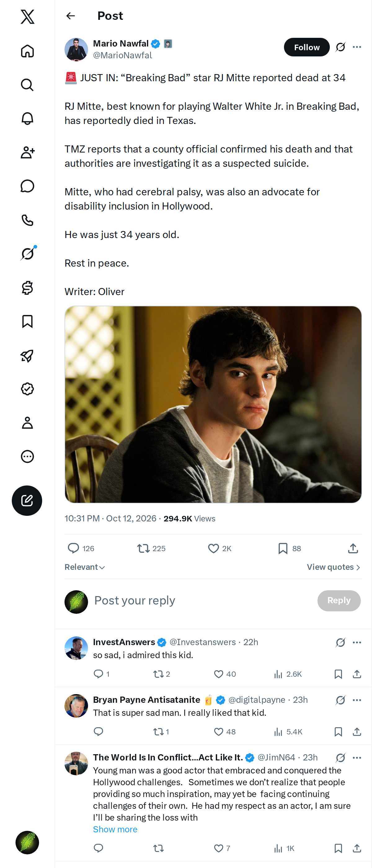Share Mario Nawfal's post via share icon
The width and height of the screenshot is (372, 868).
(353, 548)
